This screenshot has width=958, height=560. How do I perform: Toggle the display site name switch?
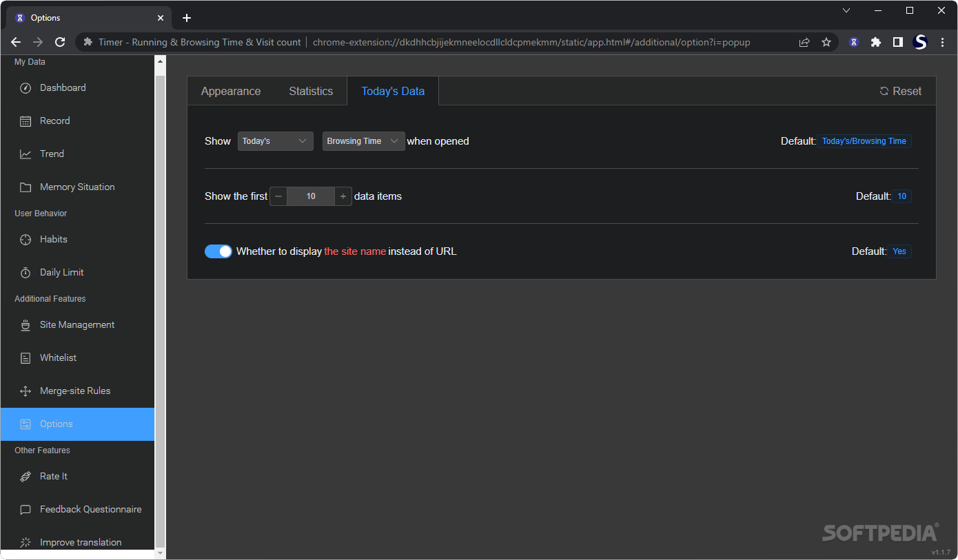click(218, 251)
